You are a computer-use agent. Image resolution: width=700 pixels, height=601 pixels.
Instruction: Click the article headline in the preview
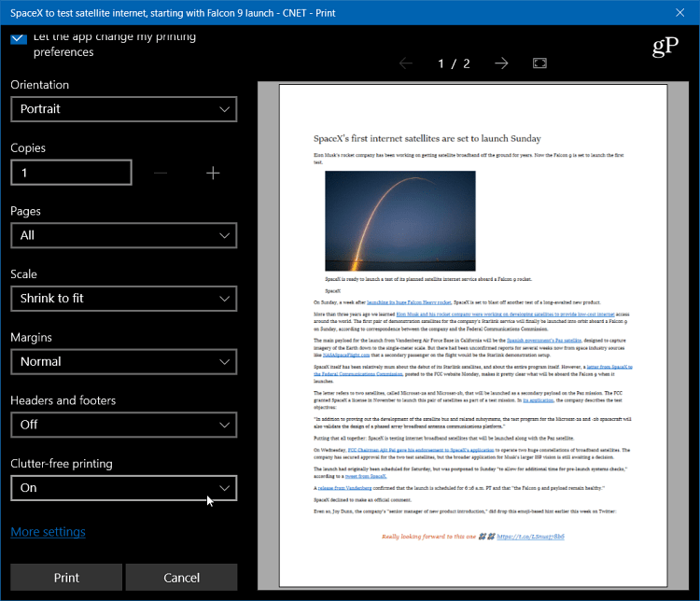[x=427, y=138]
